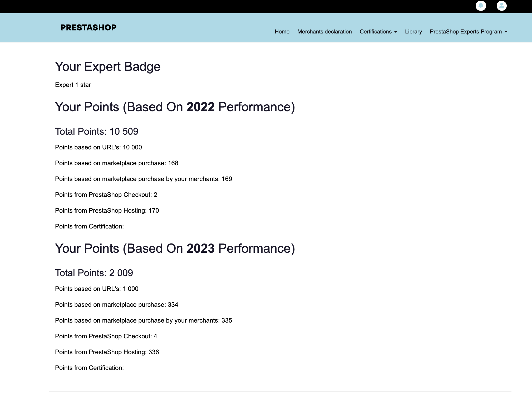This screenshot has height=409, width=532.
Task: Expand PrestaShop Experts Program dropdown
Action: click(469, 32)
